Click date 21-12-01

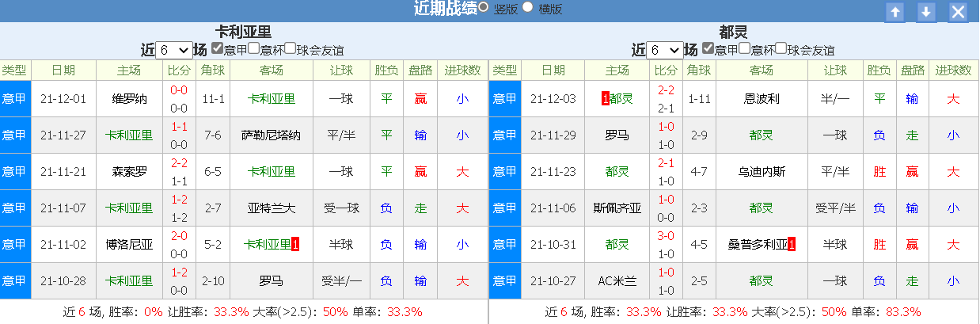[x=63, y=99]
